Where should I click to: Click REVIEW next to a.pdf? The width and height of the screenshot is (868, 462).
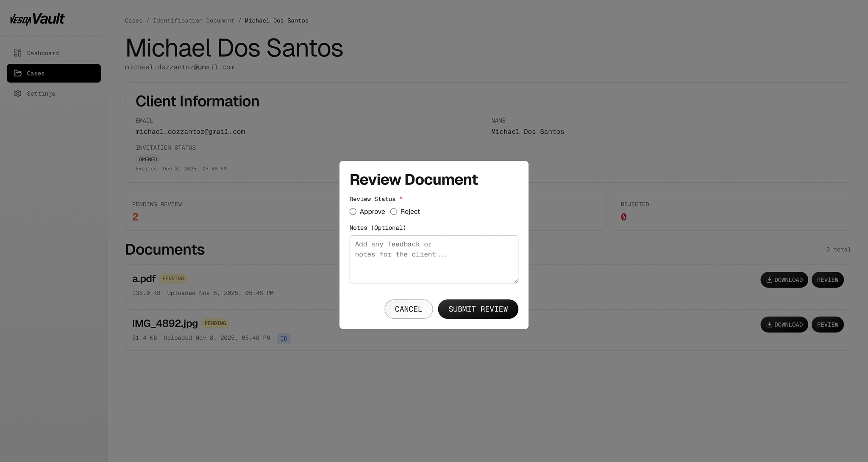(x=827, y=280)
